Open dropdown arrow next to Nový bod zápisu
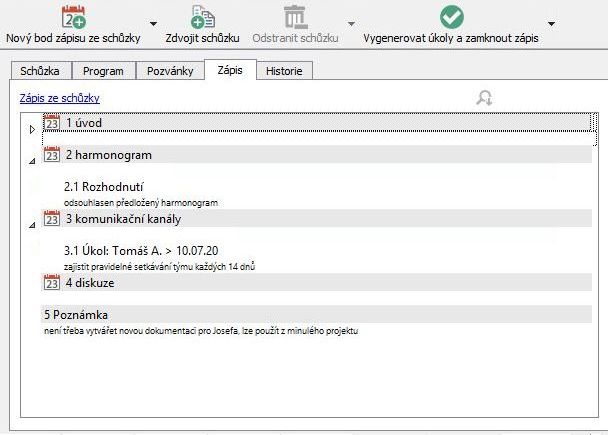This screenshot has width=608, height=435. (x=153, y=24)
